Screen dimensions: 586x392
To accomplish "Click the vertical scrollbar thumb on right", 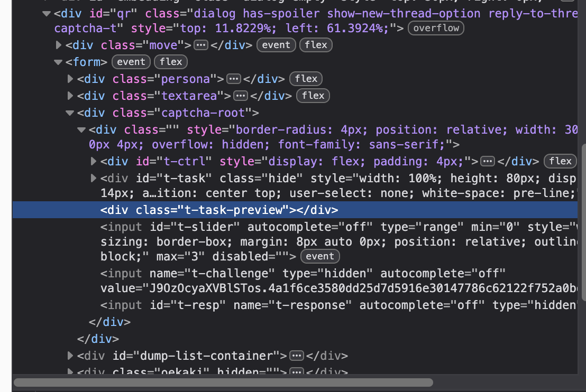I will coord(584,222).
